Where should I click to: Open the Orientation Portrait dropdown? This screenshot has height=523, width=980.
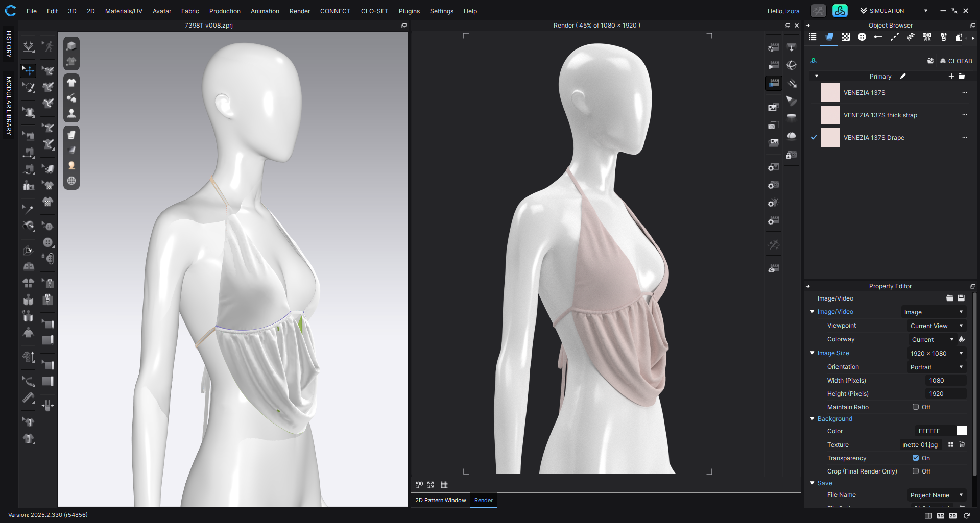tap(937, 367)
